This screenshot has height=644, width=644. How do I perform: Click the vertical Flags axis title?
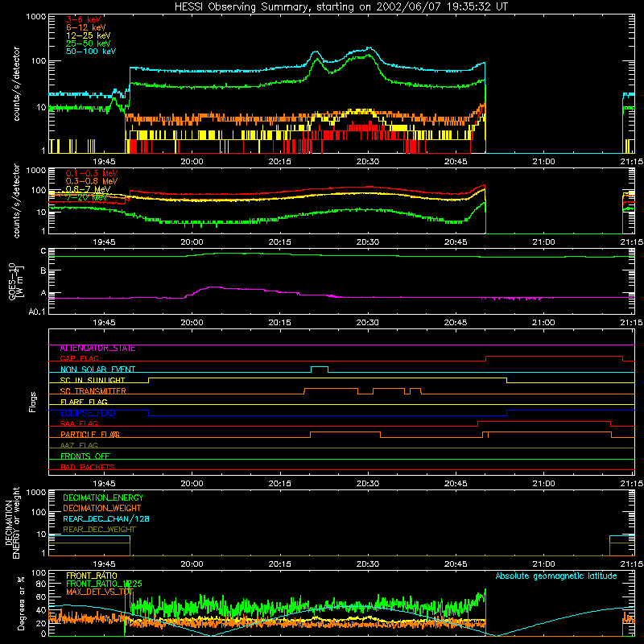point(33,402)
